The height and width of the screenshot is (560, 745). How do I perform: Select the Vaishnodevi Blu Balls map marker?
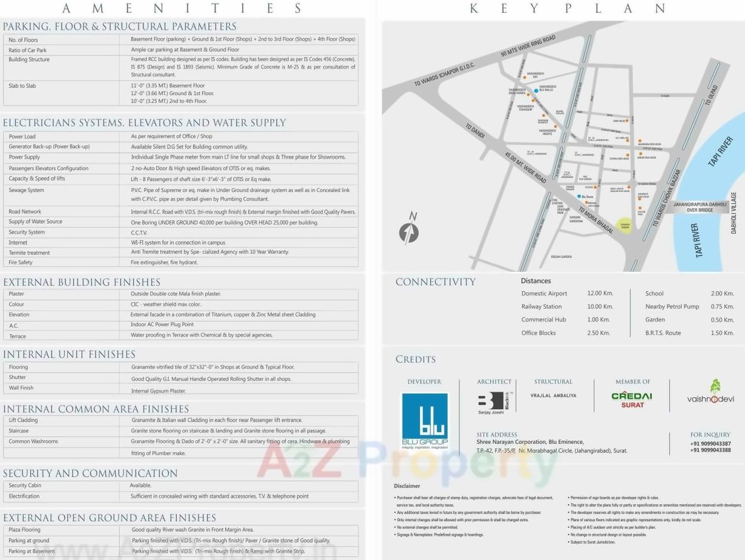[x=536, y=91]
